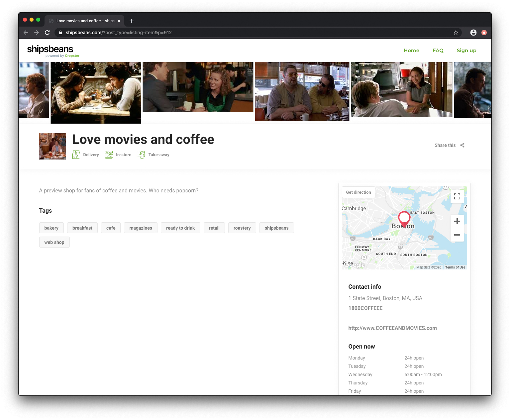510x420 pixels.
Task: Select the roastery tag
Action: click(242, 228)
